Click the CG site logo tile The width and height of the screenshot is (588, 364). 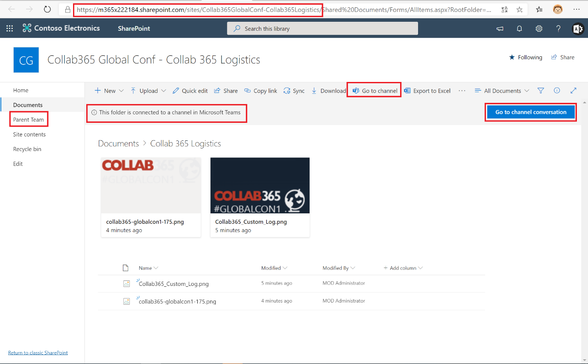click(26, 60)
